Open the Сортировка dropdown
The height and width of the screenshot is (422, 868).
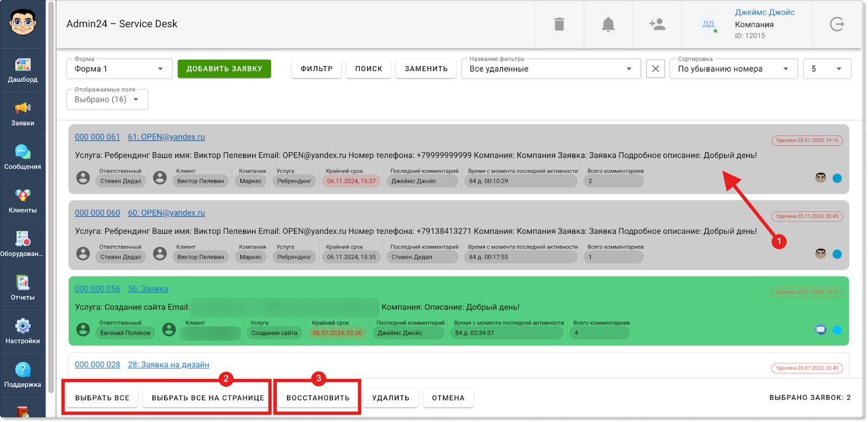pos(733,69)
